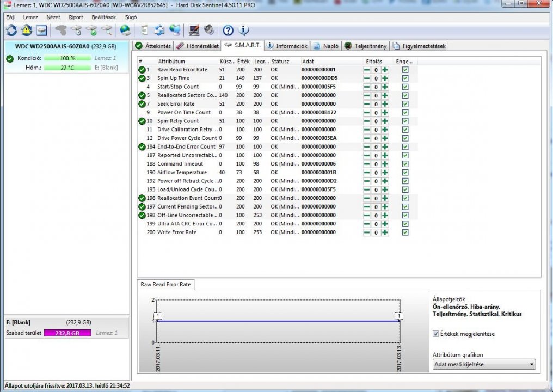Viewport: 553px width, 392px height.
Task: Click the green Kondíció 100 % bar
Action: tap(67, 58)
